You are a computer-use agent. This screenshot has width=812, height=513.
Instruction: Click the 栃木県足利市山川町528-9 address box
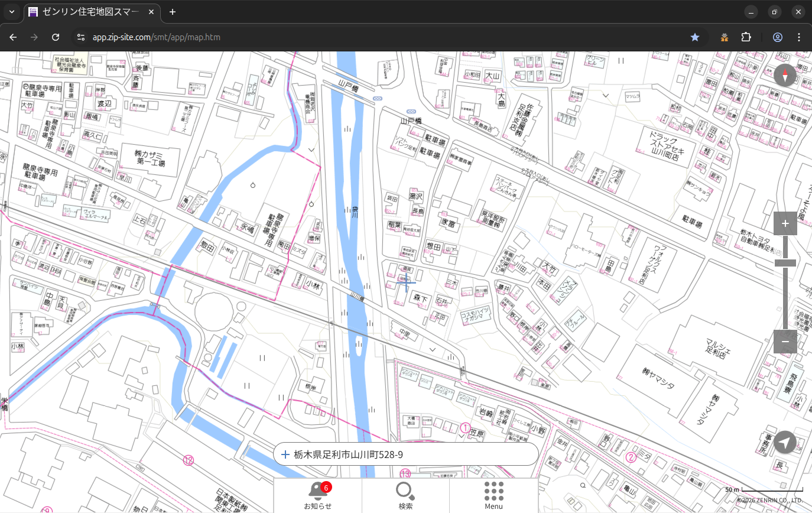tap(406, 454)
